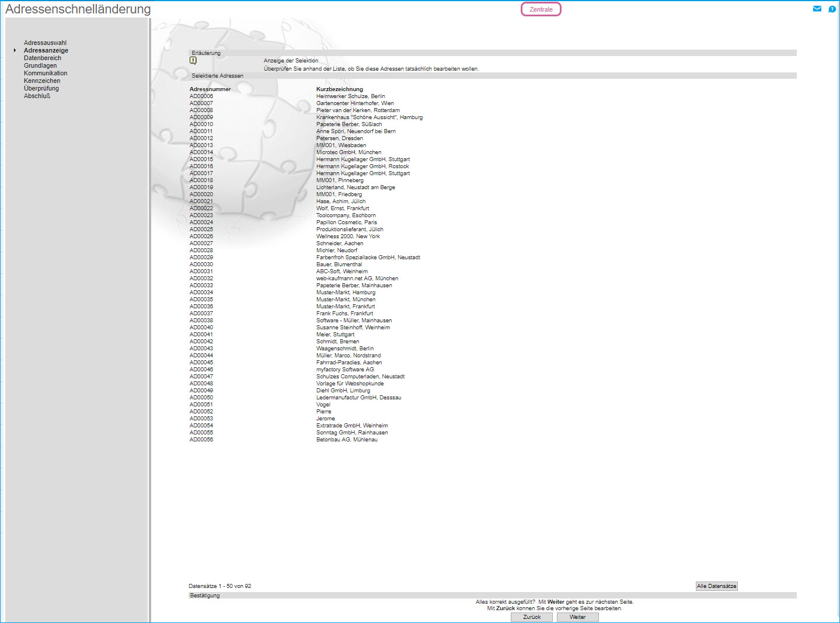The width and height of the screenshot is (840, 623).
Task: Select Wolf, Ernst, Frankfurt
Action: pos(343,208)
